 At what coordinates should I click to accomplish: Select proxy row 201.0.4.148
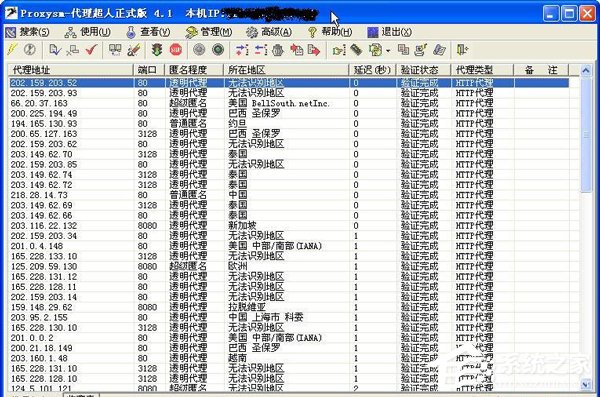pyautogui.click(x=289, y=246)
